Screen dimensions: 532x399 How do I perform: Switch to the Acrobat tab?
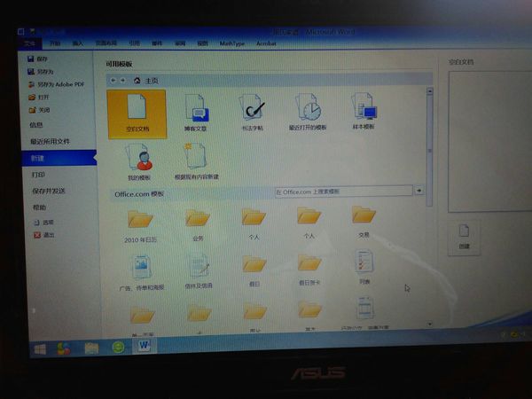point(266,43)
